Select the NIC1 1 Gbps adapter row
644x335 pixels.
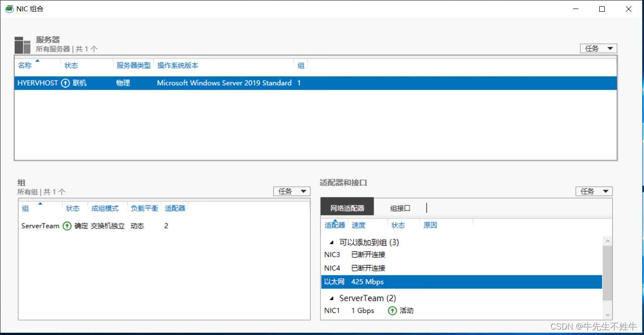click(x=461, y=311)
